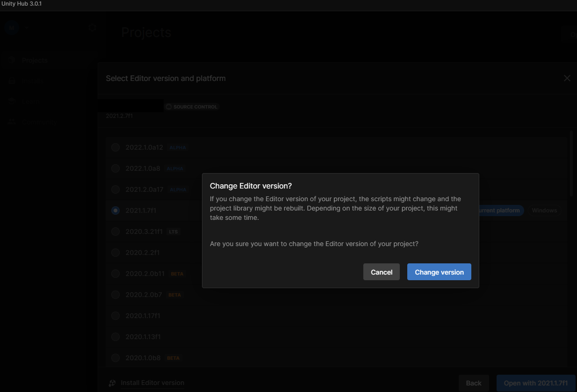Open Unity Hub settings gear
The height and width of the screenshot is (392, 577).
click(x=92, y=28)
